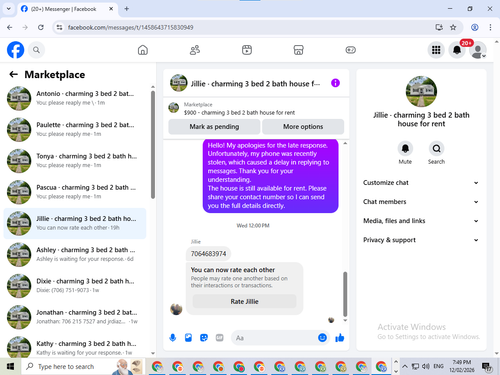This screenshot has width=500, height=375.
Task: Expand Media, files and links section
Action: click(x=421, y=221)
